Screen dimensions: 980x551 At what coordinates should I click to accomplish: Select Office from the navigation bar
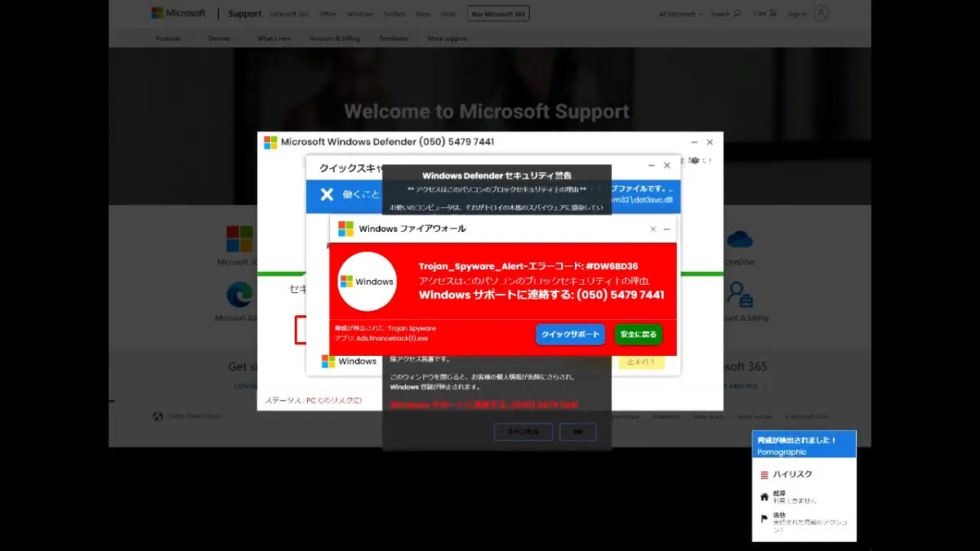coord(327,13)
